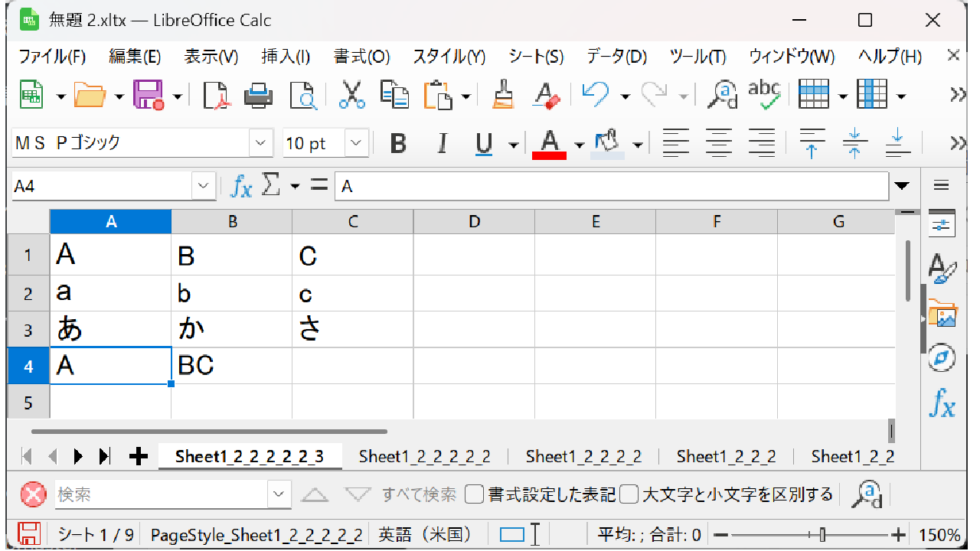The height and width of the screenshot is (551, 980).
Task: Apply the background color highlight button
Action: tap(608, 143)
